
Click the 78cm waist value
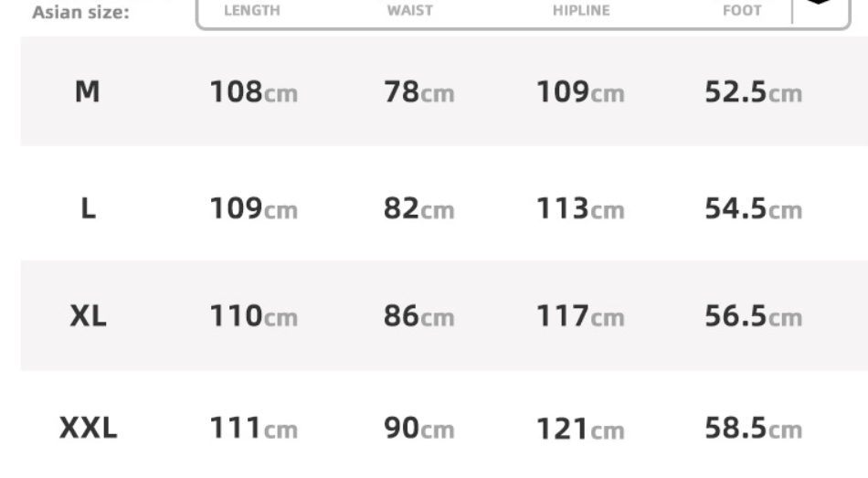pyautogui.click(x=418, y=93)
